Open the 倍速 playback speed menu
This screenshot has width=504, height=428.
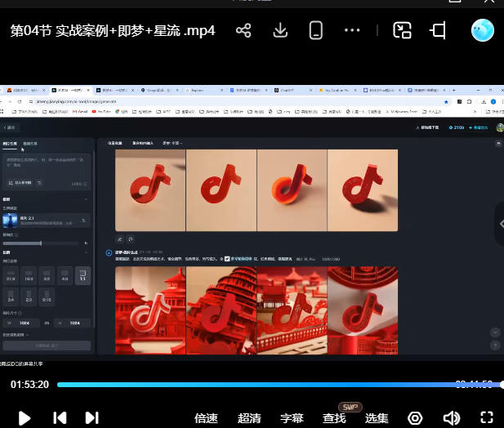(206, 417)
